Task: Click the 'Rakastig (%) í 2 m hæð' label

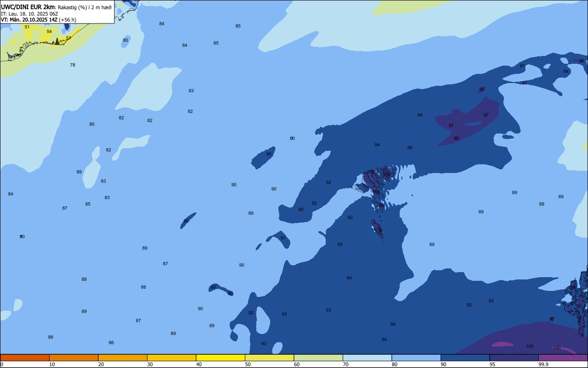Action: [x=85, y=7]
